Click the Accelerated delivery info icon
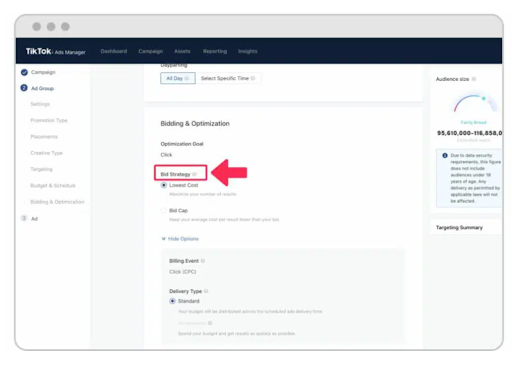This screenshot has height=368, width=512. pyautogui.click(x=210, y=323)
